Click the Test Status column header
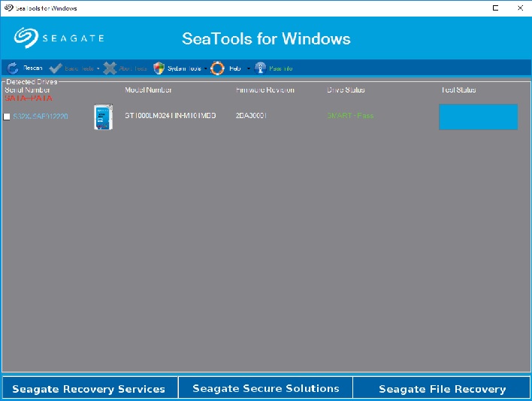The width and height of the screenshot is (532, 401). [x=458, y=90]
